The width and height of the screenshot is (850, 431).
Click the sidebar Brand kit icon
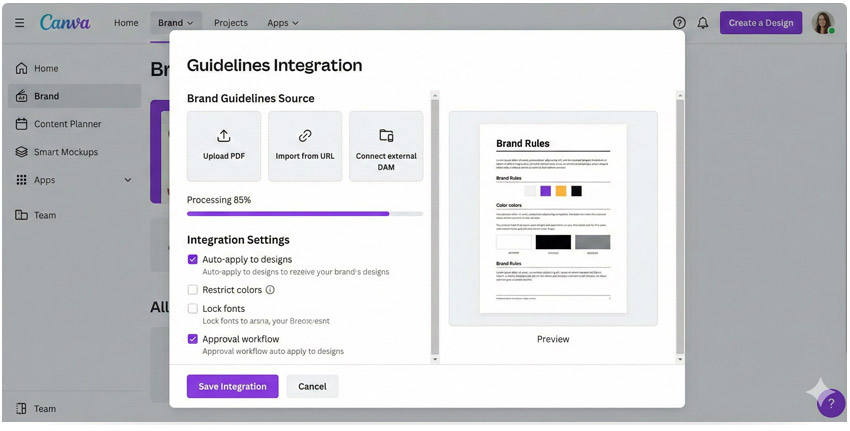pyautogui.click(x=21, y=96)
